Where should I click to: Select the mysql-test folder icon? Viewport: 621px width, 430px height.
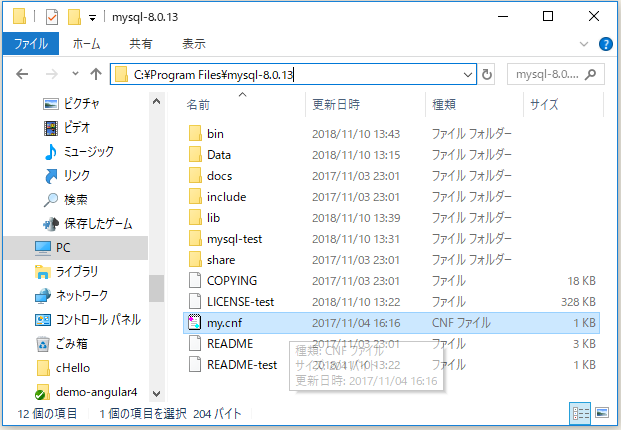click(x=195, y=238)
